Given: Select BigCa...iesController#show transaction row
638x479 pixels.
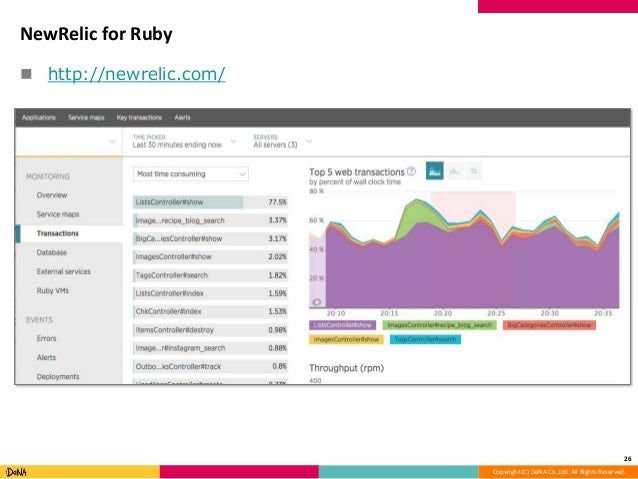Looking at the screenshot, I should point(210,239).
